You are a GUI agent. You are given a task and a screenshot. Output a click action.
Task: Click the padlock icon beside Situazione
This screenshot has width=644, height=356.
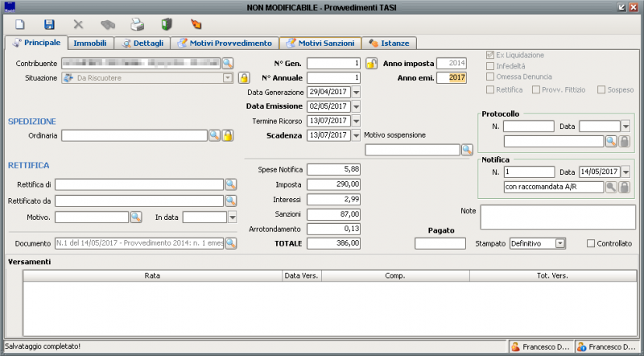click(243, 78)
